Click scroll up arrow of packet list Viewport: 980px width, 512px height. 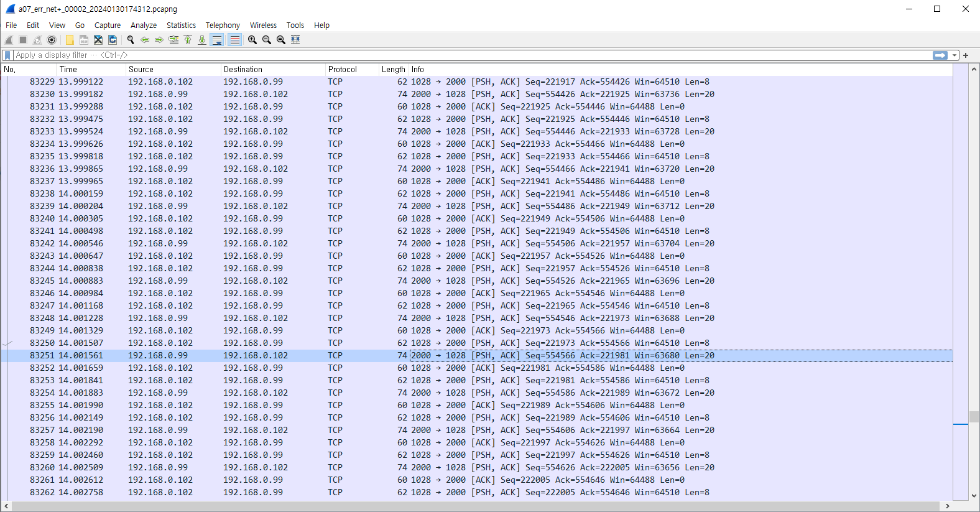[974, 68]
